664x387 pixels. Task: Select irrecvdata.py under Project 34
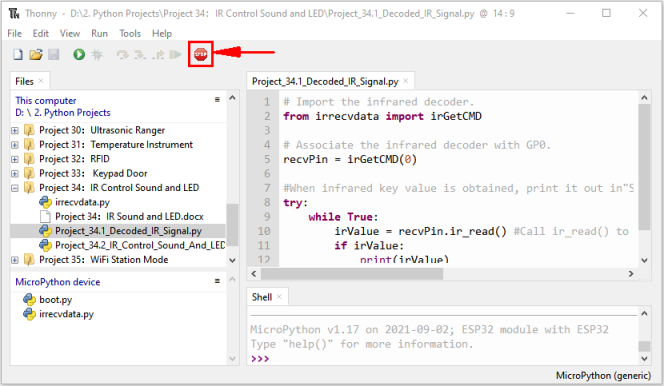[82, 202]
